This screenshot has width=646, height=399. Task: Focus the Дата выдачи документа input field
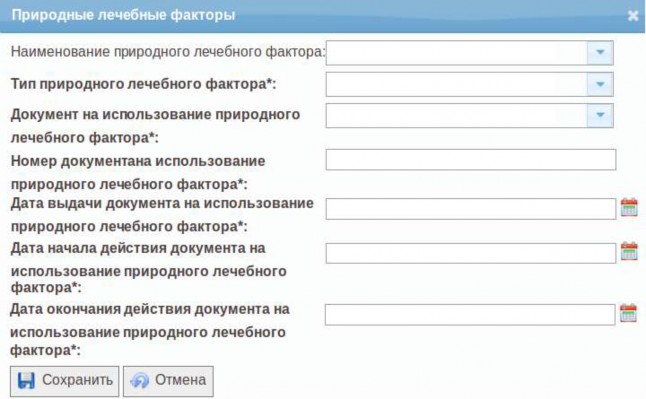[x=471, y=209]
